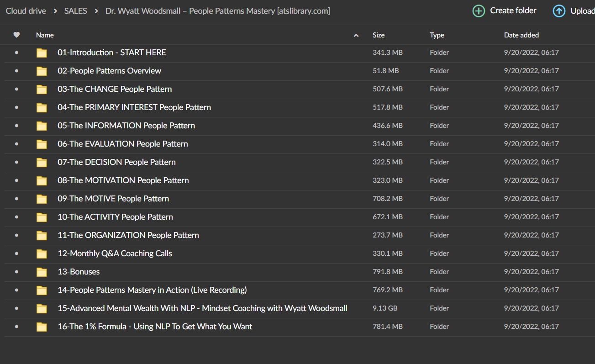Viewport: 595px width, 364px height.
Task: Click the Name column sort arrow
Action: click(x=356, y=35)
